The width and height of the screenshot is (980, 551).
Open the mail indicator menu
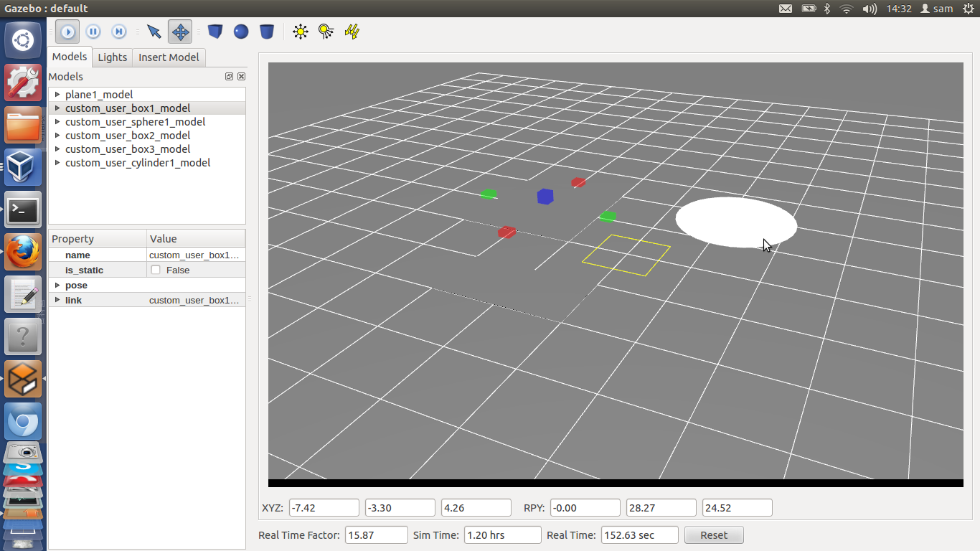786,9
